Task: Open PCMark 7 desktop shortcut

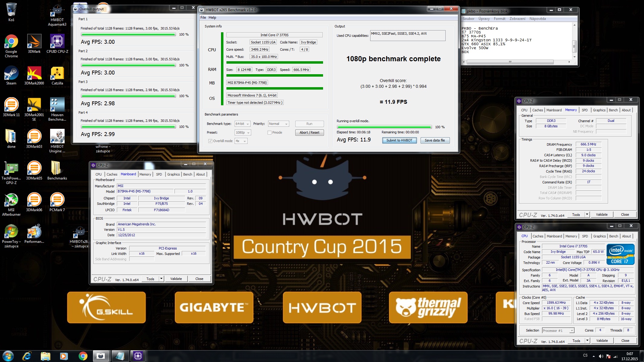Action: (x=57, y=202)
